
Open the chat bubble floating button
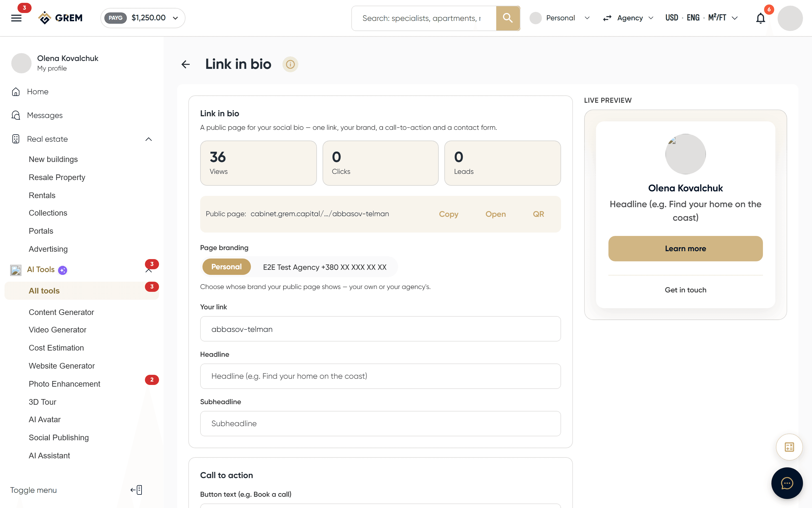pos(787,483)
